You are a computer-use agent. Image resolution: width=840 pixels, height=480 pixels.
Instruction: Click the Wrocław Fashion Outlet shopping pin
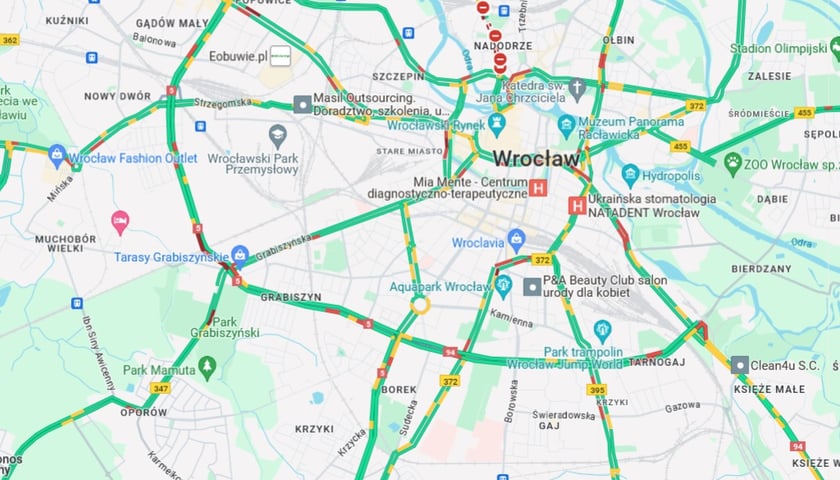point(57,155)
